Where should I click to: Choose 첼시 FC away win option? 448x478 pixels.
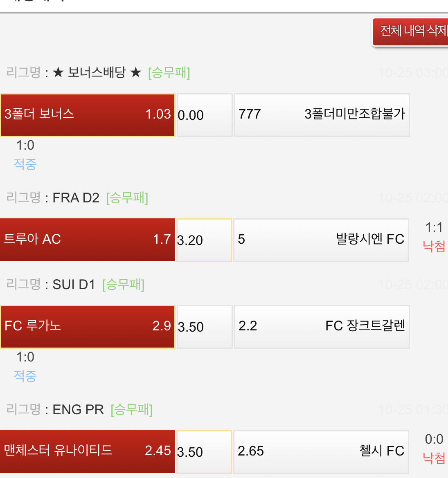[x=321, y=452]
